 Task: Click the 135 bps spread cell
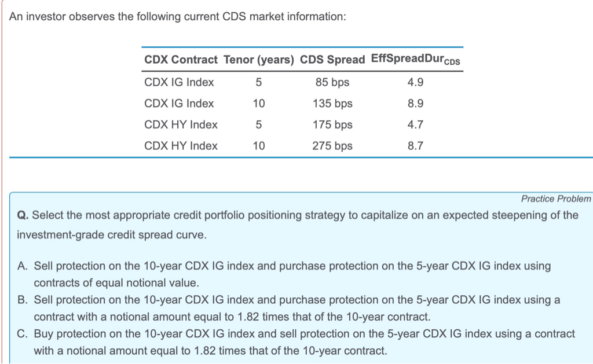point(332,104)
